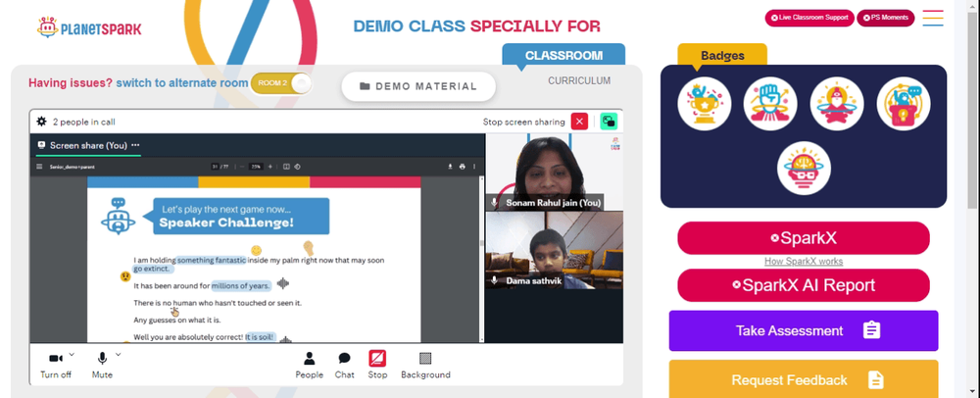Open the Badges tab
This screenshot has height=398, width=980.
click(x=722, y=55)
